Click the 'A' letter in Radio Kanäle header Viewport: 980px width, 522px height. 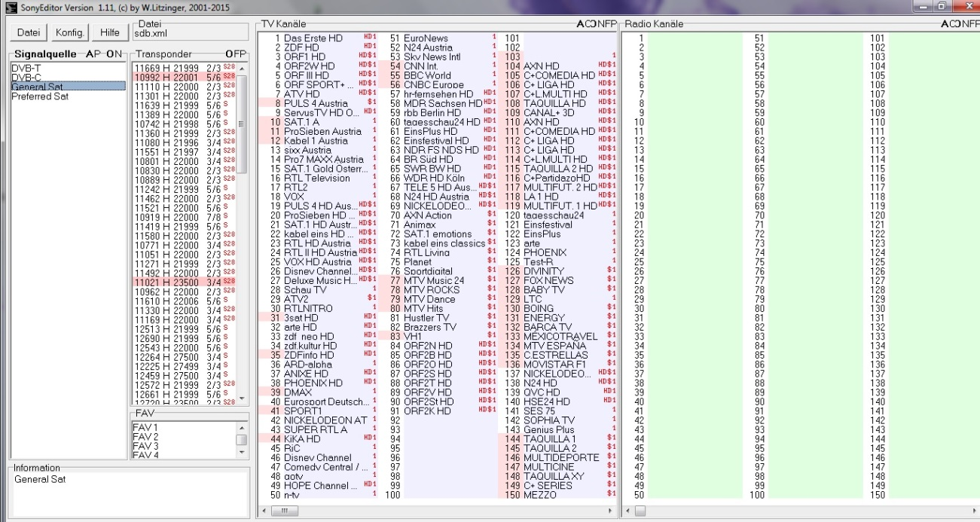[945, 24]
